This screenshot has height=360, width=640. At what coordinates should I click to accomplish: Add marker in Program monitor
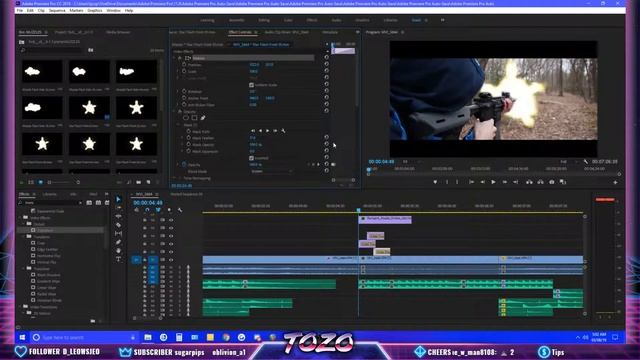pyautogui.click(x=435, y=182)
